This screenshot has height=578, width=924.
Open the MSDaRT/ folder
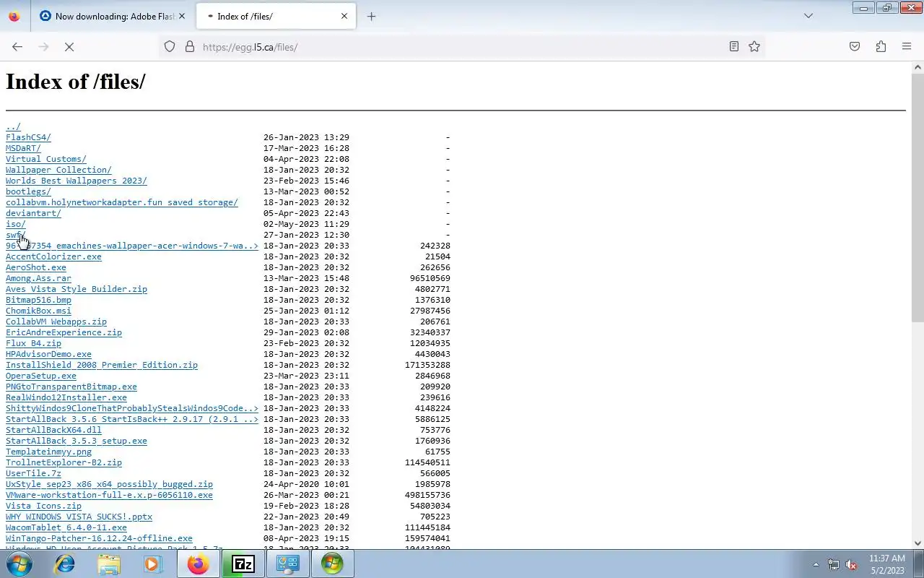[x=23, y=148]
